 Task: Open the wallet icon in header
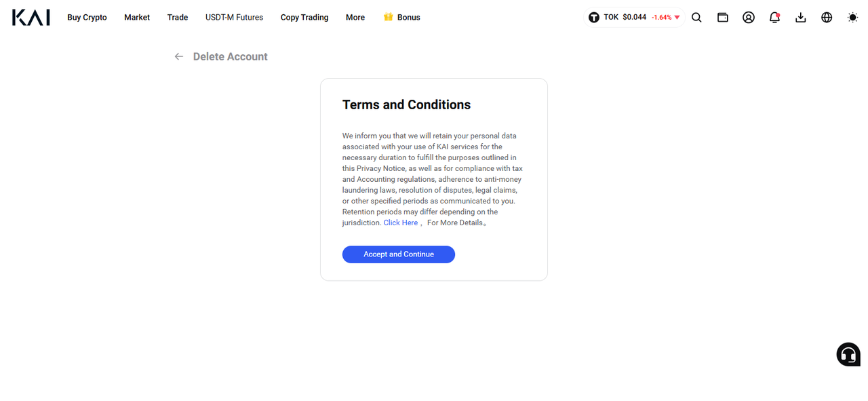pyautogui.click(x=723, y=18)
